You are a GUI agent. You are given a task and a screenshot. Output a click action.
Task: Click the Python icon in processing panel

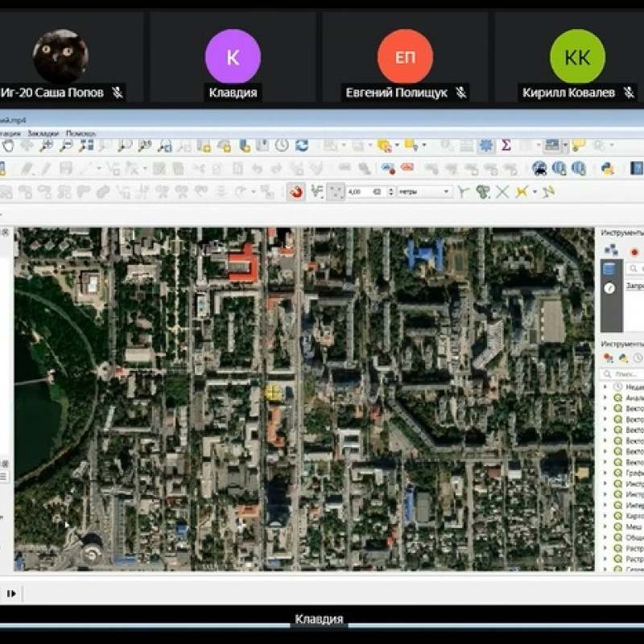pyautogui.click(x=622, y=358)
